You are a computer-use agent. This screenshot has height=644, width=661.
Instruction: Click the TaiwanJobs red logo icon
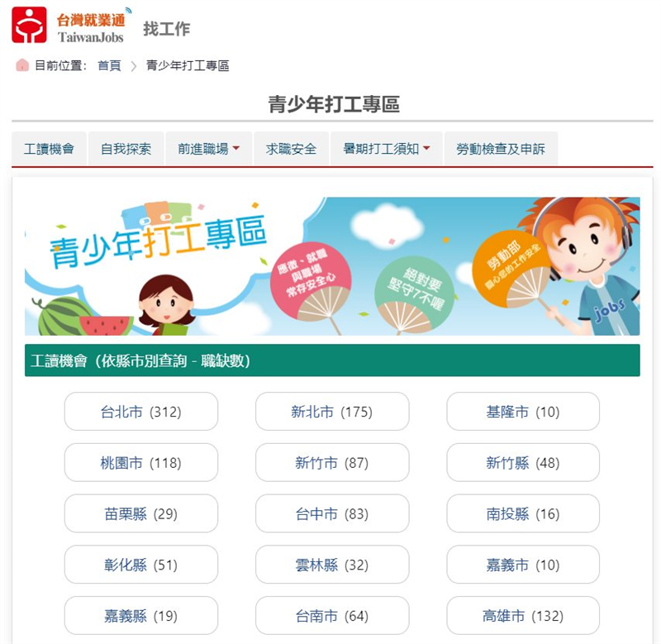tap(29, 25)
